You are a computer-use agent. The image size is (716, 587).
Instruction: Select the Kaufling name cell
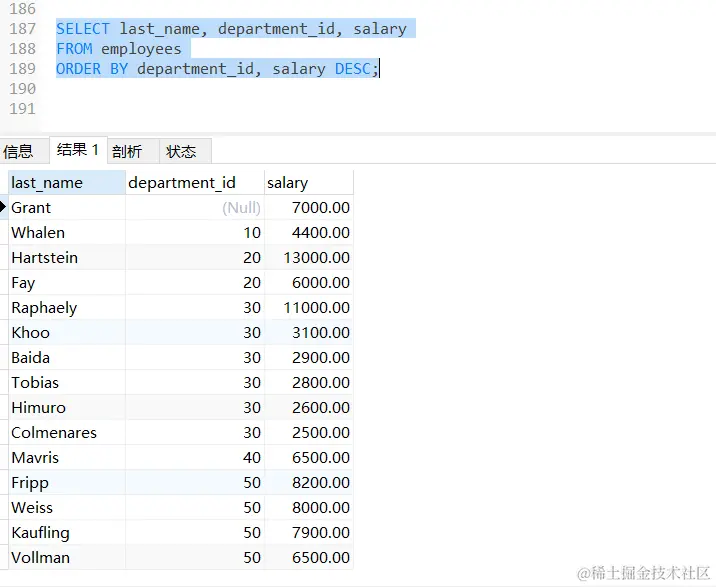(x=67, y=533)
